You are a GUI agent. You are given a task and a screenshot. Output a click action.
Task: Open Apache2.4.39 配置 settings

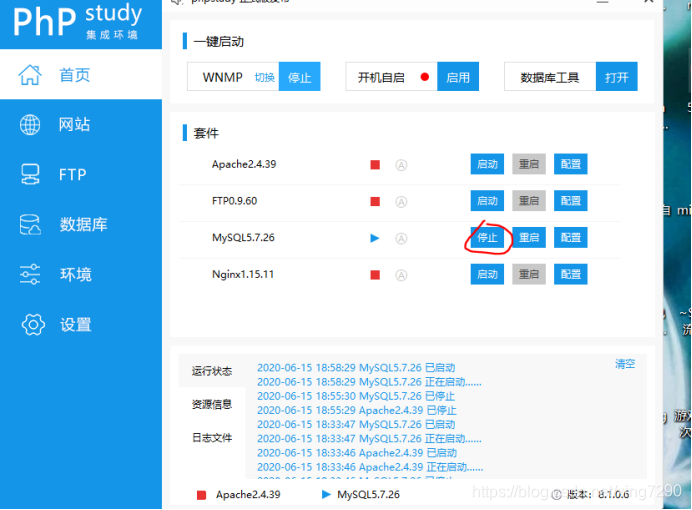(x=571, y=164)
